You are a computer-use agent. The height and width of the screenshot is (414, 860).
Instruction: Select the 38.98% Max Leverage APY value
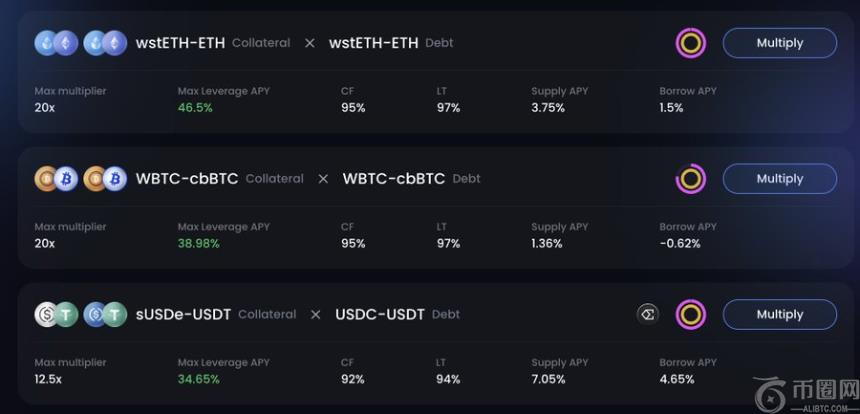click(x=199, y=243)
